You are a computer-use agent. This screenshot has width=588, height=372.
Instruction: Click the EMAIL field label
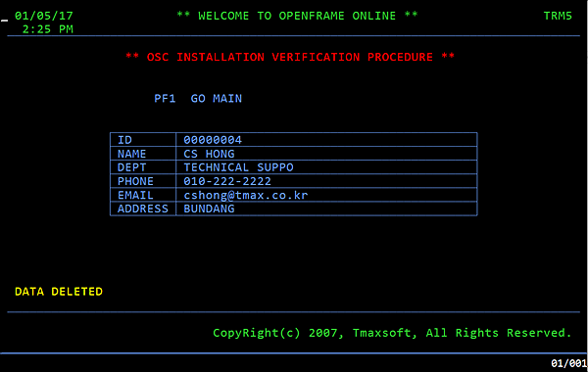click(x=135, y=195)
